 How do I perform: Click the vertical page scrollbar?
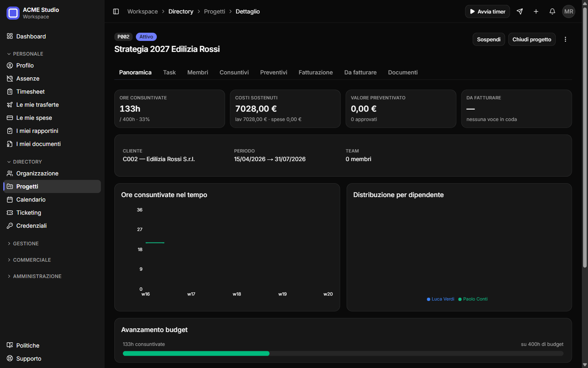pyautogui.click(x=585, y=138)
